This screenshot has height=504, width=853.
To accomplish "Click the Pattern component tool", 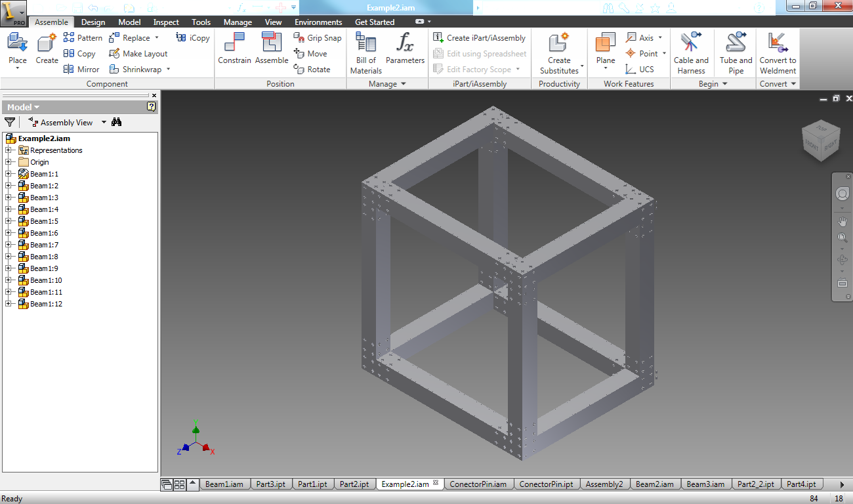I will point(83,38).
